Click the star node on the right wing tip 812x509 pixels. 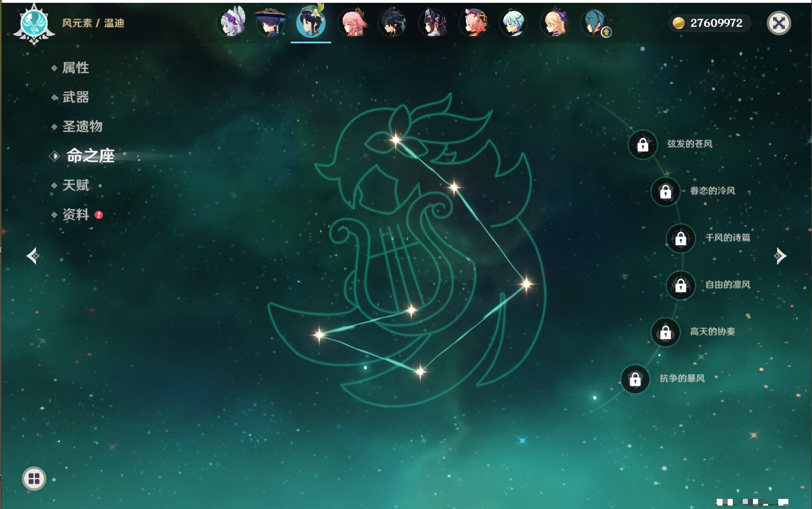point(526,283)
